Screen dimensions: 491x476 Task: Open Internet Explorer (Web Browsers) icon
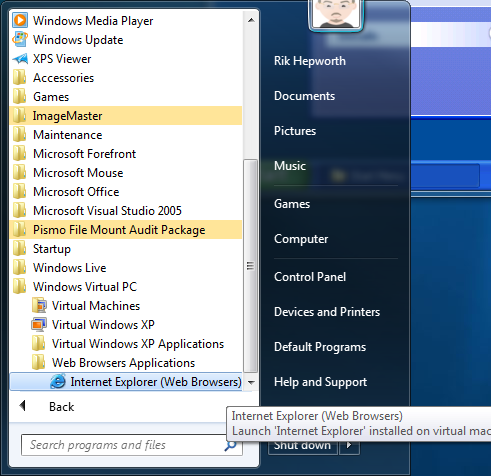coord(58,382)
